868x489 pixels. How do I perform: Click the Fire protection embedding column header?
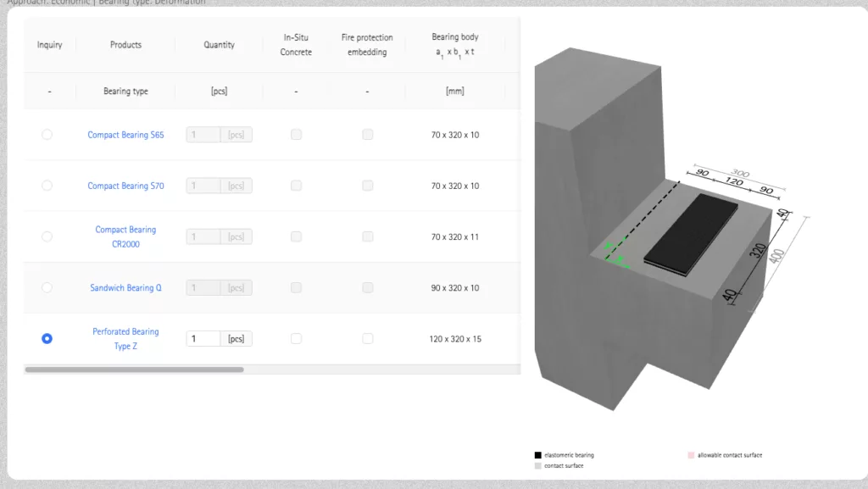point(367,45)
